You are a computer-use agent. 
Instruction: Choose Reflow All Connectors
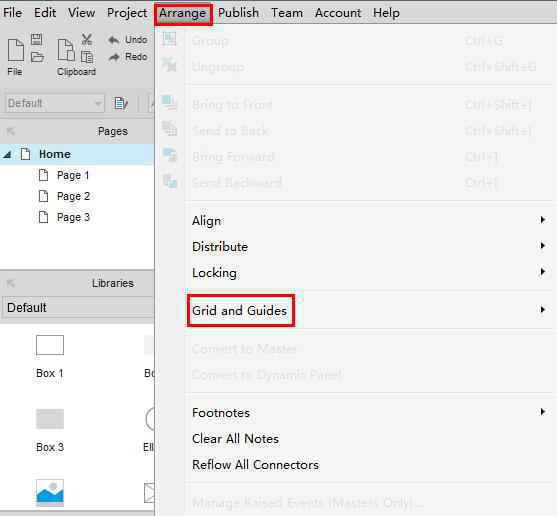coord(255,465)
